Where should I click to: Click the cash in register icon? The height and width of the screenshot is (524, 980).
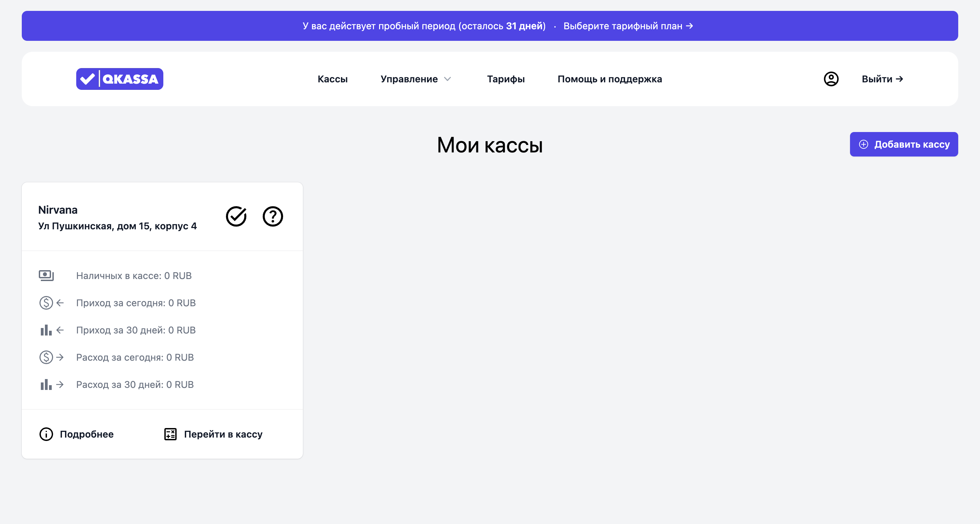(x=46, y=276)
